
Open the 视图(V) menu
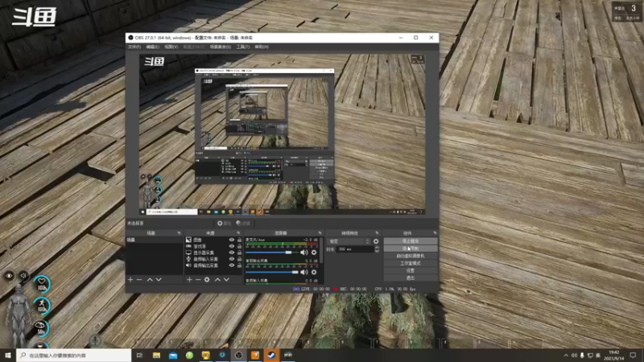[x=171, y=47]
